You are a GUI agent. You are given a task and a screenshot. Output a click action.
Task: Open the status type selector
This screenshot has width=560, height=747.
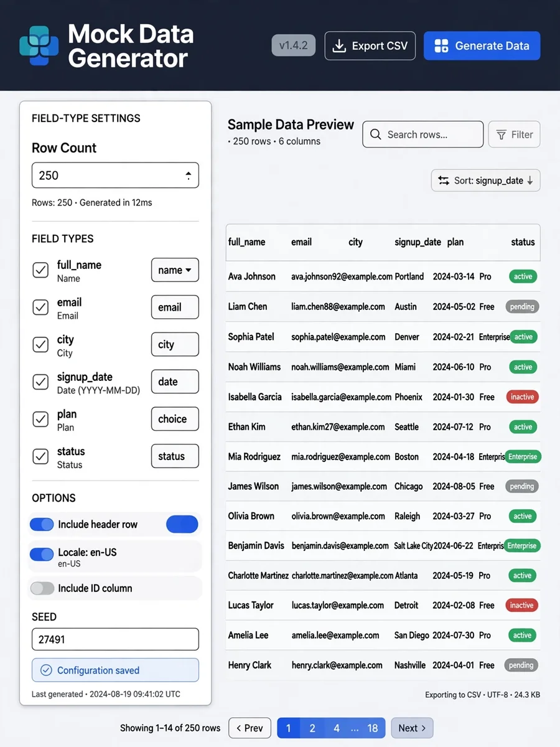[175, 456]
